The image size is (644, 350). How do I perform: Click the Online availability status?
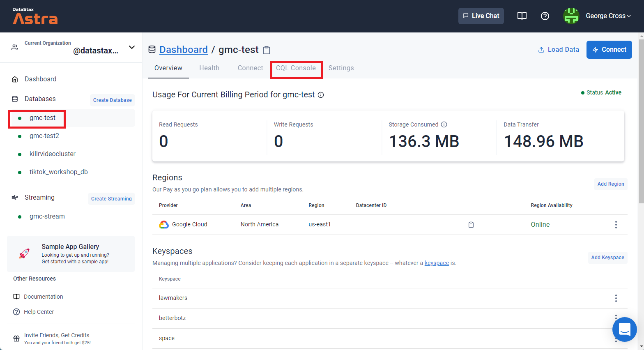[540, 224]
